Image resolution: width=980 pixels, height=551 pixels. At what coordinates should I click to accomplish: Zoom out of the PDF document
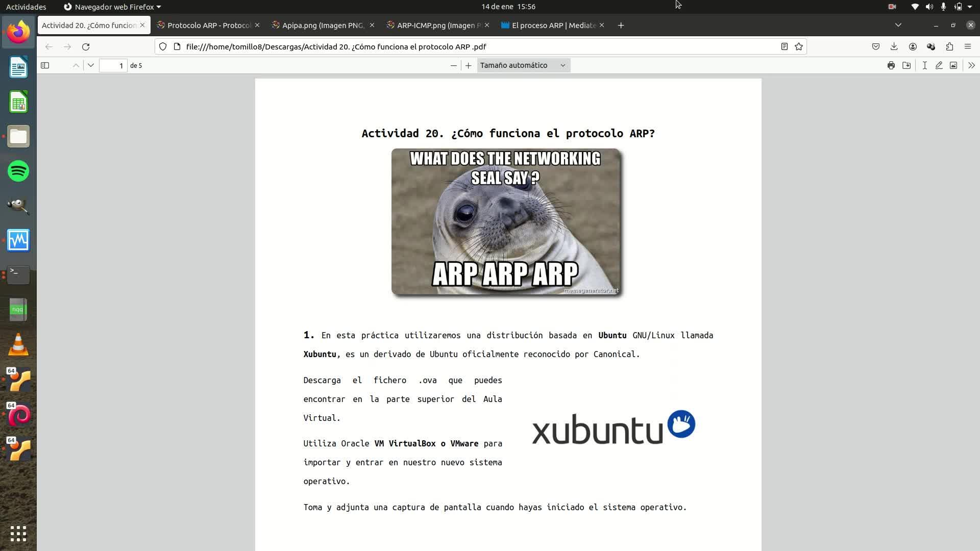[x=453, y=65]
